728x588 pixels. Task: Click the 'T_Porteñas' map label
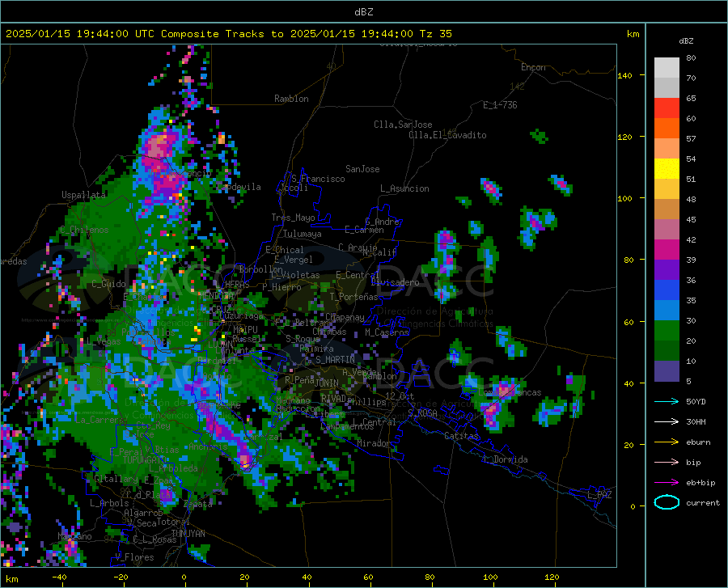pyautogui.click(x=353, y=297)
